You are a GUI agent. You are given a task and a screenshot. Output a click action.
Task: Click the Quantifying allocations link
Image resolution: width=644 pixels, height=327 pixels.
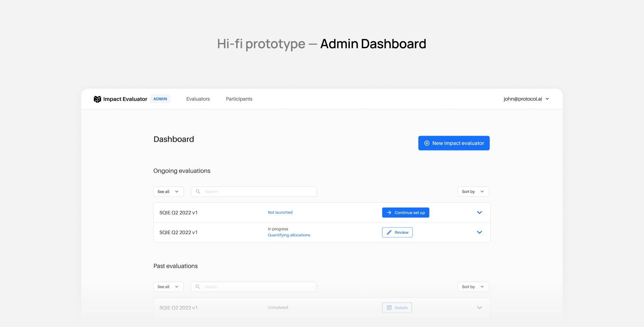(x=289, y=235)
